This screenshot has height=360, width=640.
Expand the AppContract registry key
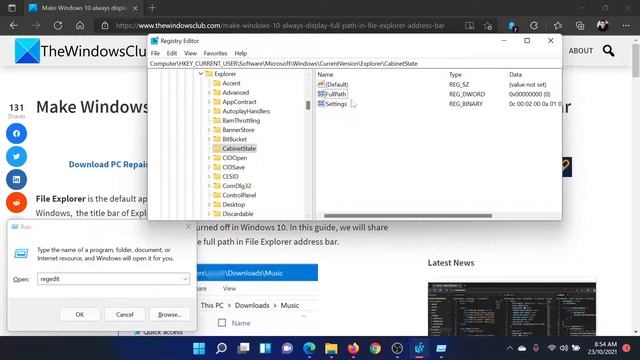[x=209, y=102]
